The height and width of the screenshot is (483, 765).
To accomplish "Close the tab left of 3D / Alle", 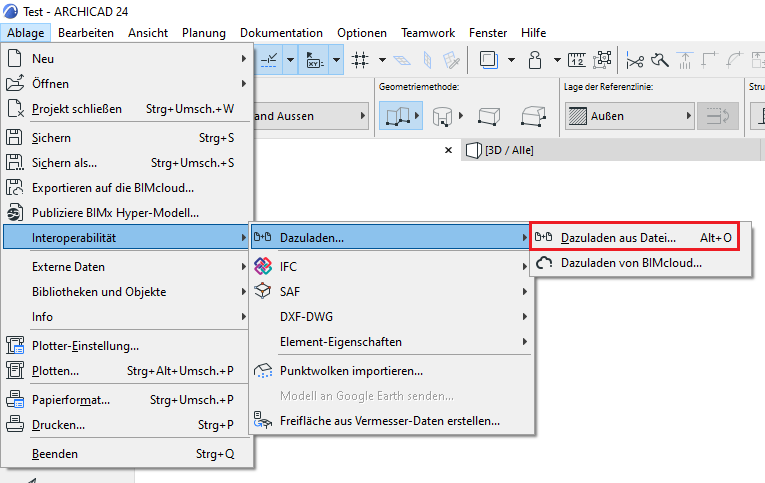I will click(x=450, y=152).
